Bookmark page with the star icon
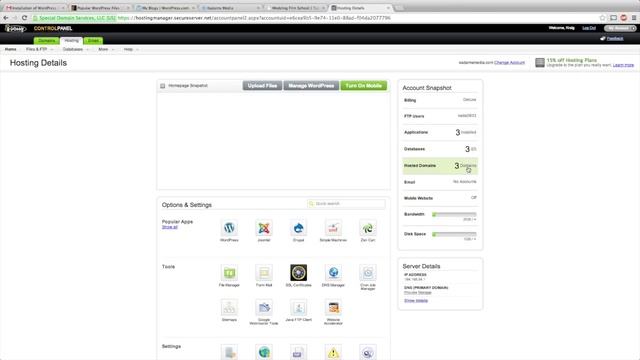640x360 pixels. (x=602, y=18)
